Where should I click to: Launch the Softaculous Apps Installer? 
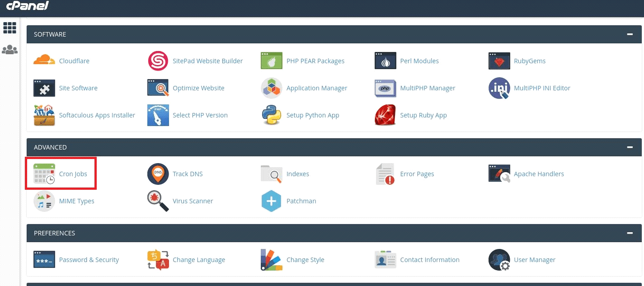(x=97, y=115)
